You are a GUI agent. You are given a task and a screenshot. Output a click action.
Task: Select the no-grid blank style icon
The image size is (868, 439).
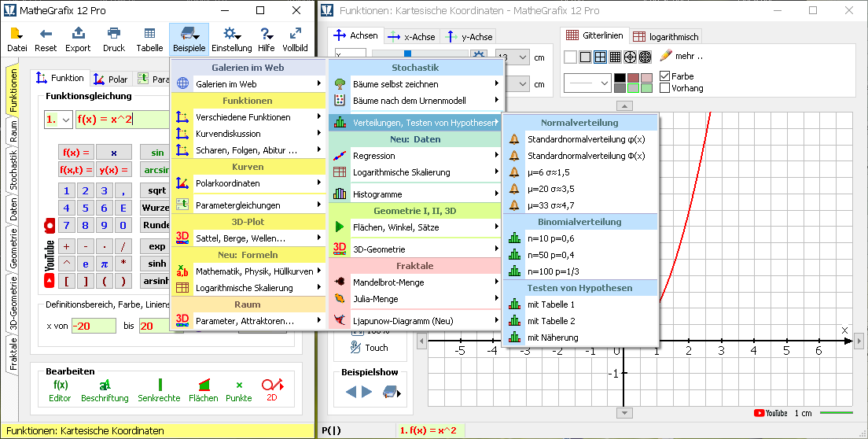click(570, 57)
